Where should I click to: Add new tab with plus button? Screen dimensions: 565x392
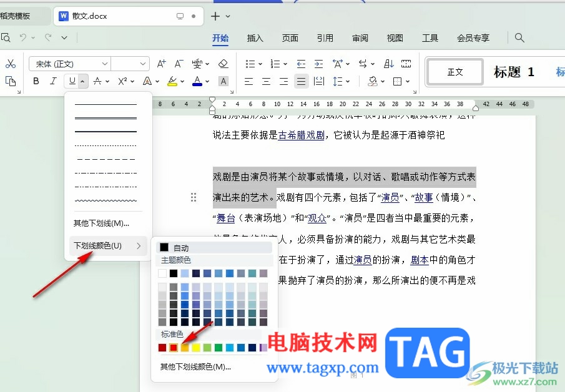coord(215,16)
